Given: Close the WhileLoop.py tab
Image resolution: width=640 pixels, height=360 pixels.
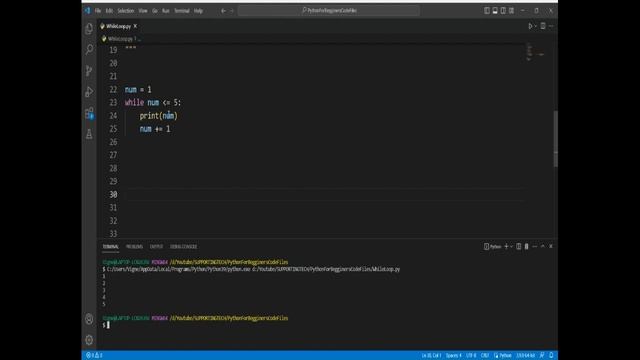Looking at the screenshot, I should (x=135, y=26).
